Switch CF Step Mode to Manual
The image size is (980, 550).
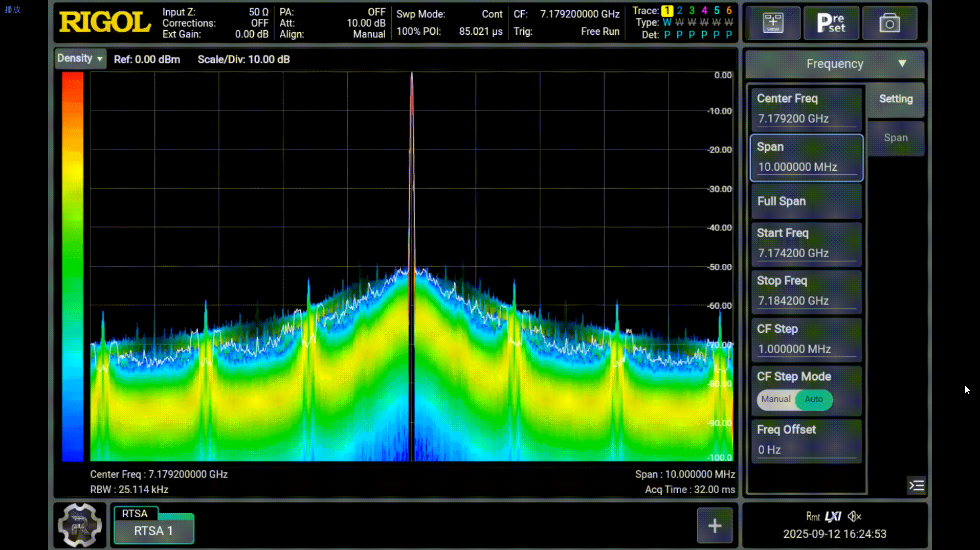[x=775, y=399]
